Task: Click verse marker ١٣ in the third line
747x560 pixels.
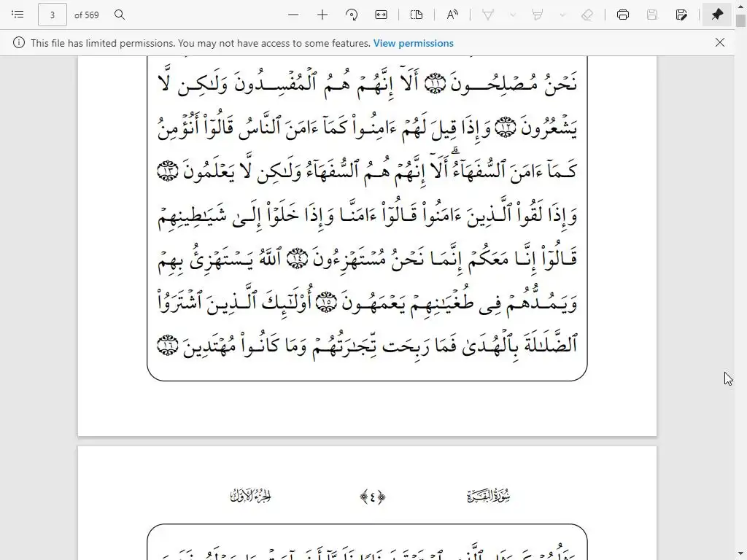Action: pyautogui.click(x=168, y=171)
